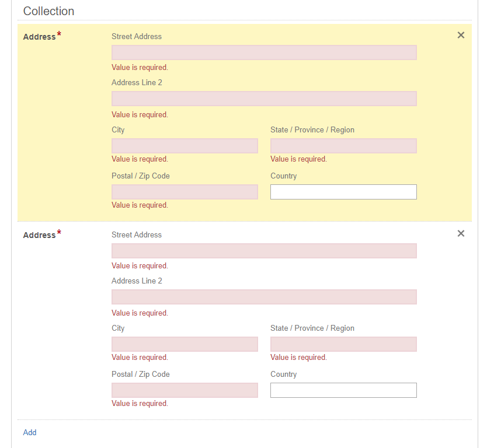
Task: Open the Country field in second address
Action: pos(343,390)
